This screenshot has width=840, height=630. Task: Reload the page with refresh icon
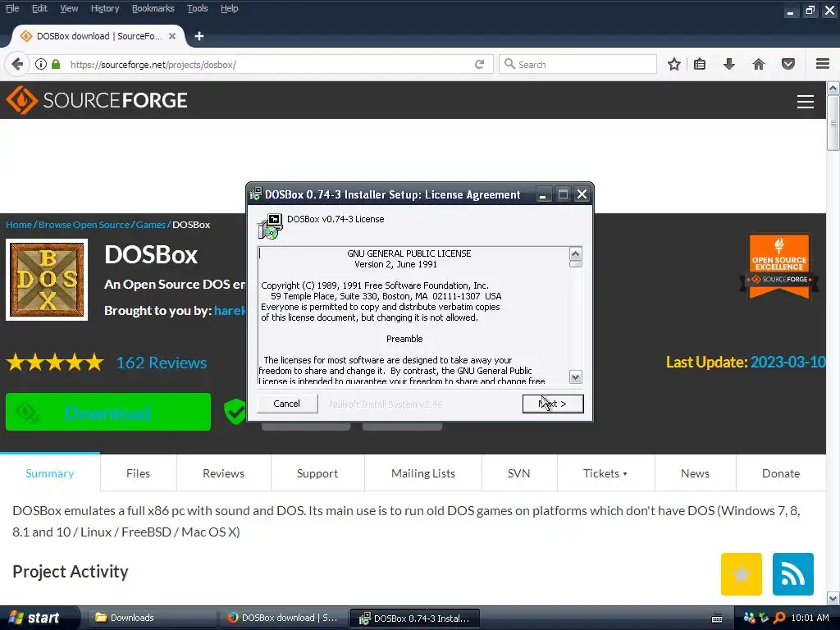[x=479, y=64]
